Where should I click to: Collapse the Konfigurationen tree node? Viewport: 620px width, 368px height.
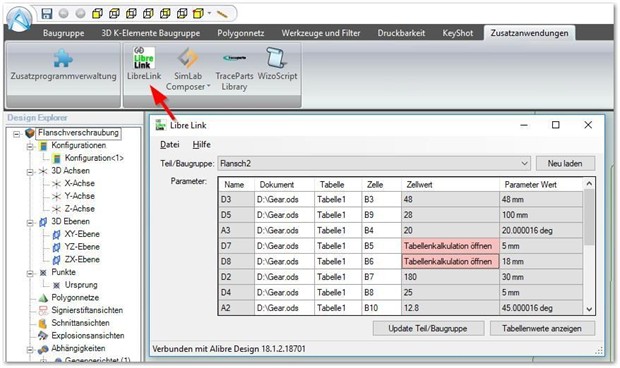30,147
